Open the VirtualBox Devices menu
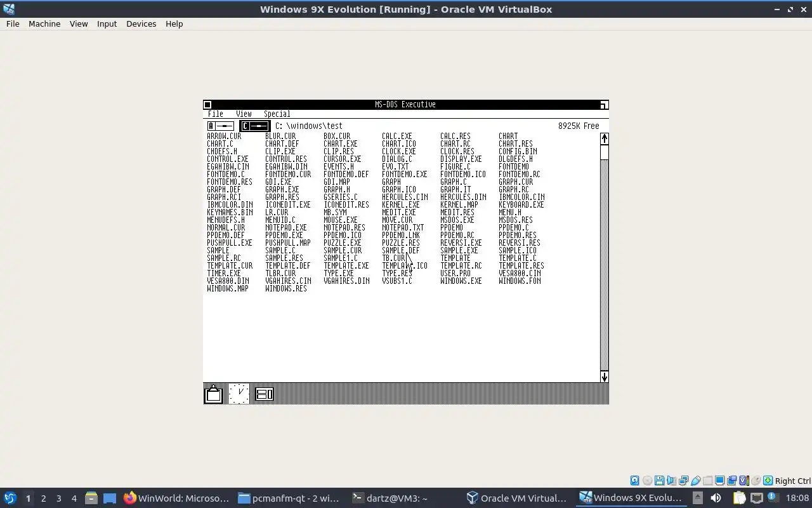The width and height of the screenshot is (812, 508). pos(141,23)
